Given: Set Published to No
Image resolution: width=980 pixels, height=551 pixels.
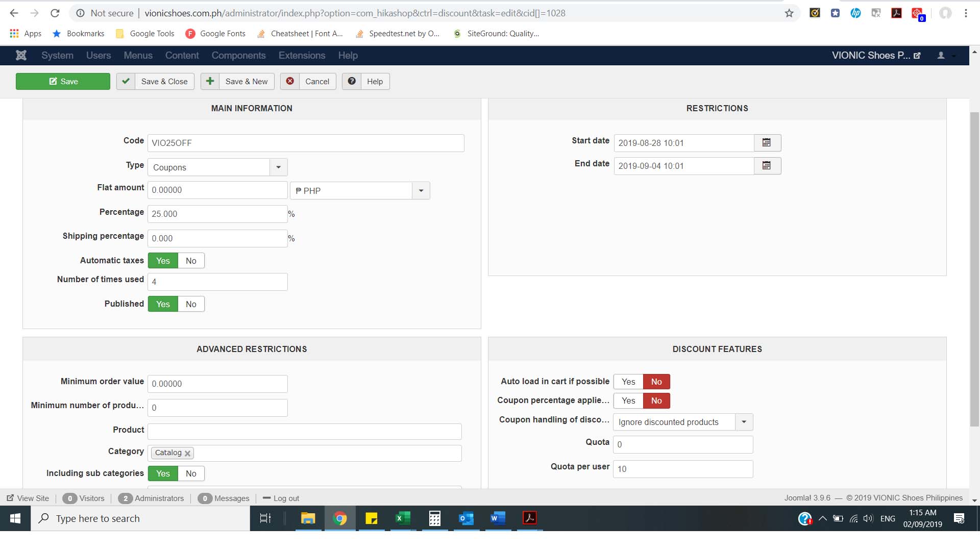Looking at the screenshot, I should click(191, 304).
